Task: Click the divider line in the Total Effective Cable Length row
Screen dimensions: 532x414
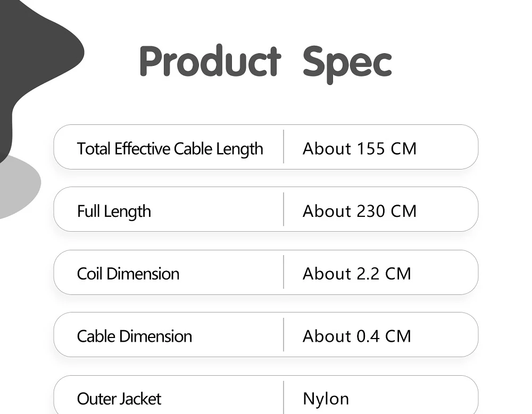Action: [x=284, y=147]
